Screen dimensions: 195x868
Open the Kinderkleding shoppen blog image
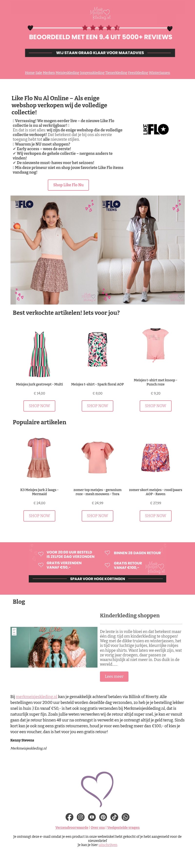pyautogui.click(x=54, y=647)
